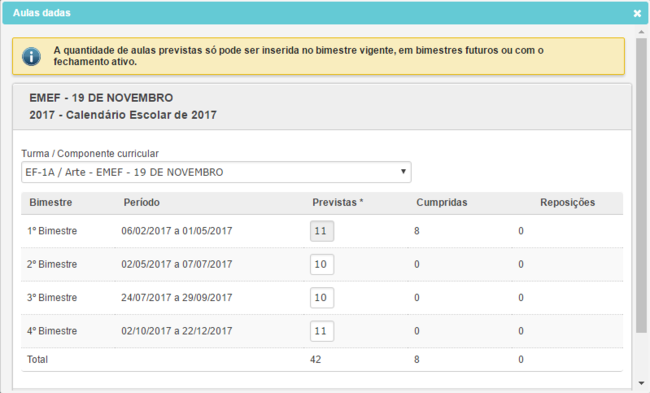Image resolution: width=650 pixels, height=393 pixels.
Task: Click the 2º Bimestre row label
Action: pos(52,264)
